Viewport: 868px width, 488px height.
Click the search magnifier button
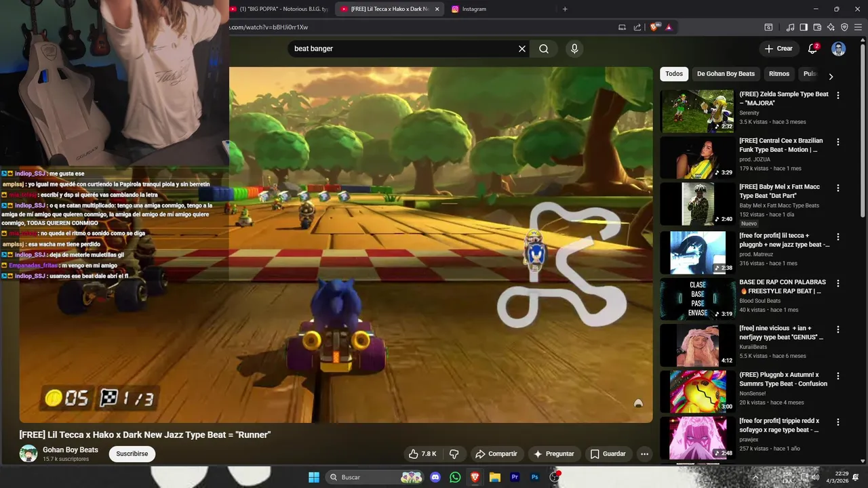544,49
